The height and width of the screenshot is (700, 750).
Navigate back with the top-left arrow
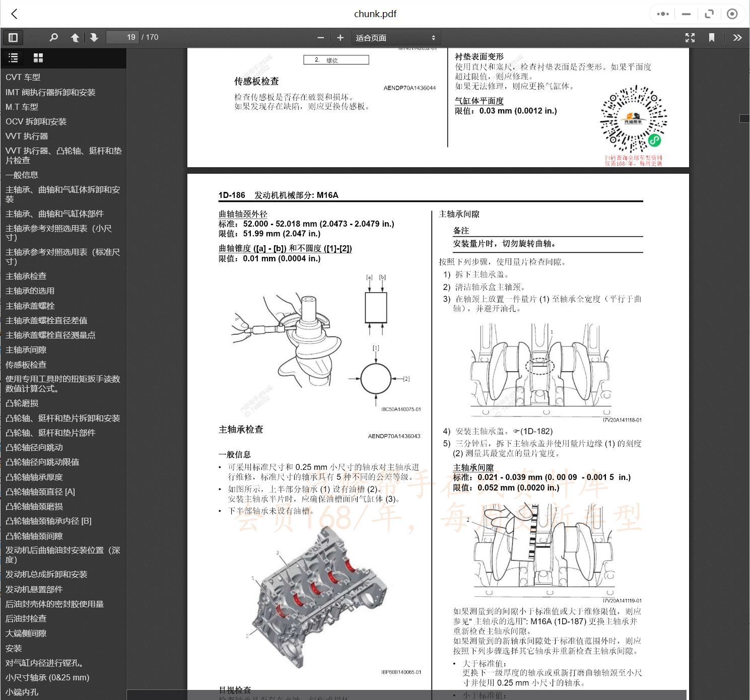point(14,14)
